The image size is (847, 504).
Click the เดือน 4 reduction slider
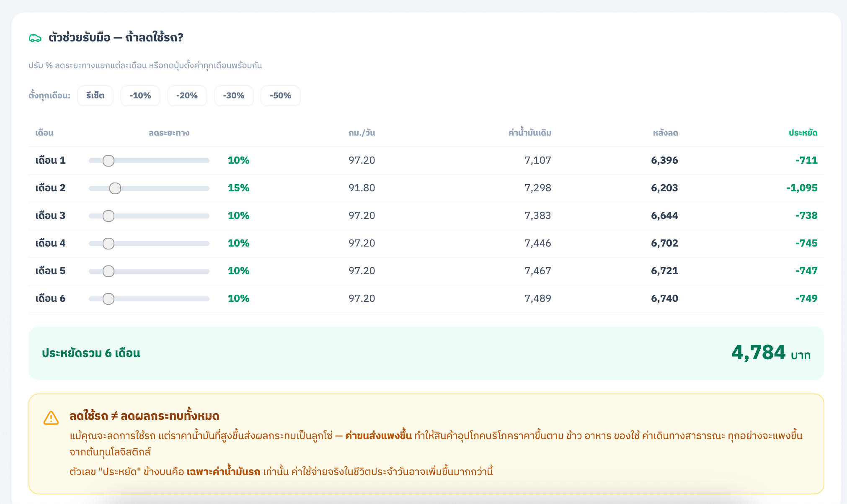click(x=108, y=244)
